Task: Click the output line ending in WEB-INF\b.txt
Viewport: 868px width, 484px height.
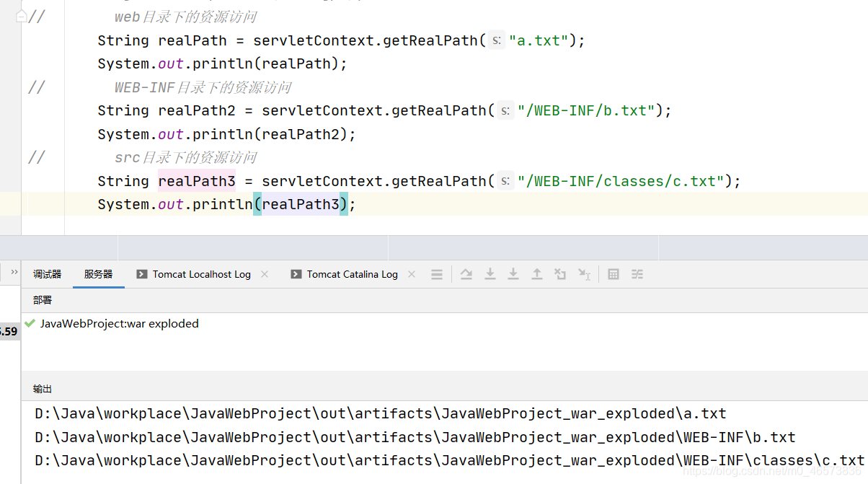Action: [x=415, y=437]
